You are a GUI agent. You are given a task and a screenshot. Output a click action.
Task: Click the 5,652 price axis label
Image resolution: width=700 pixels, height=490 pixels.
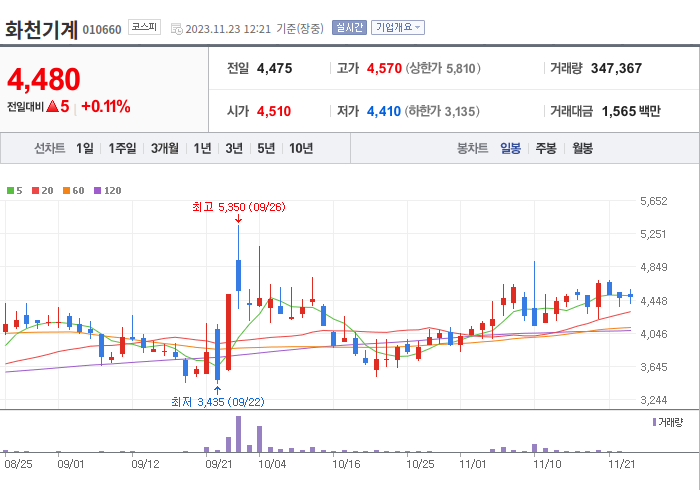(x=654, y=201)
